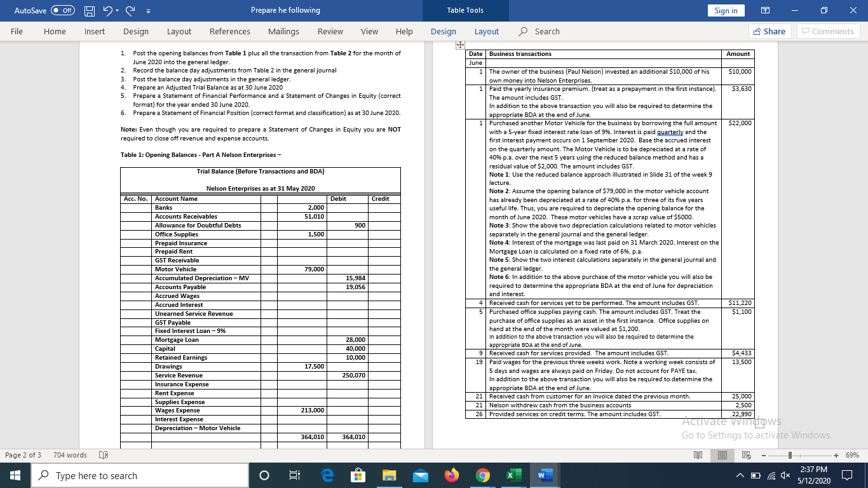This screenshot has width=868, height=488.
Task: Click the zoom slider handle
Action: (789, 455)
